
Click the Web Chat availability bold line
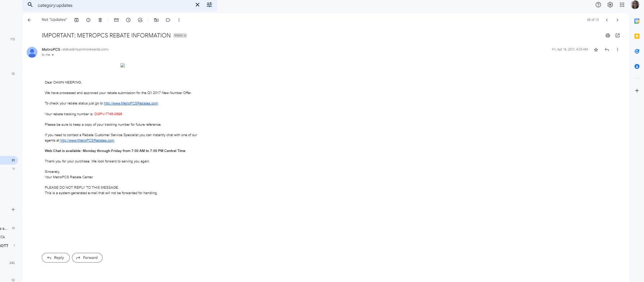pyautogui.click(x=115, y=151)
